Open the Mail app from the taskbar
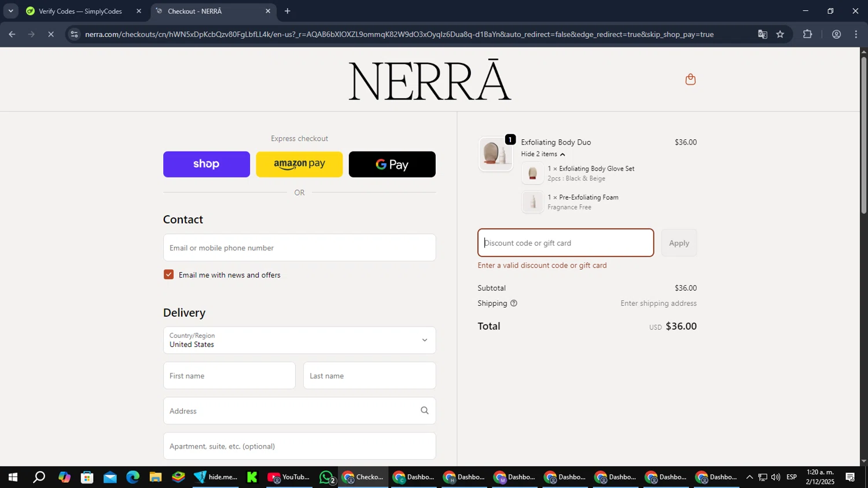 click(x=110, y=477)
